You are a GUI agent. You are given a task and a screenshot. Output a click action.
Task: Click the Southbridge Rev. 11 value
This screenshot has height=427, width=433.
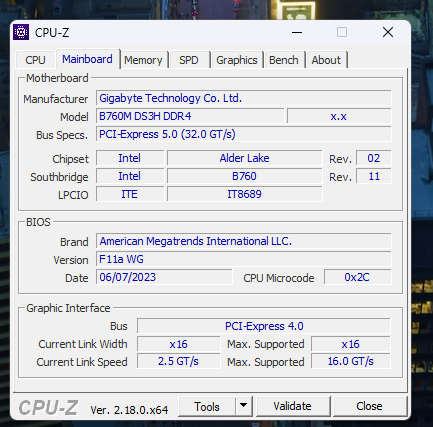(374, 176)
